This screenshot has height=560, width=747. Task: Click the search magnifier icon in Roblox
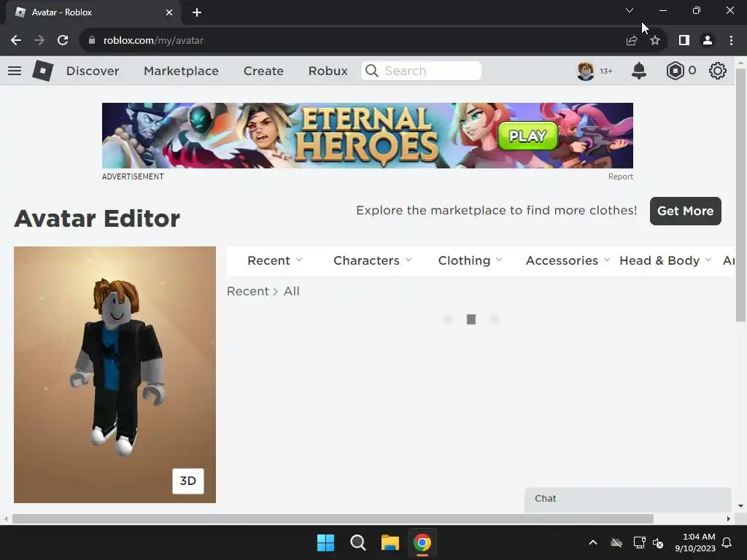point(371,71)
